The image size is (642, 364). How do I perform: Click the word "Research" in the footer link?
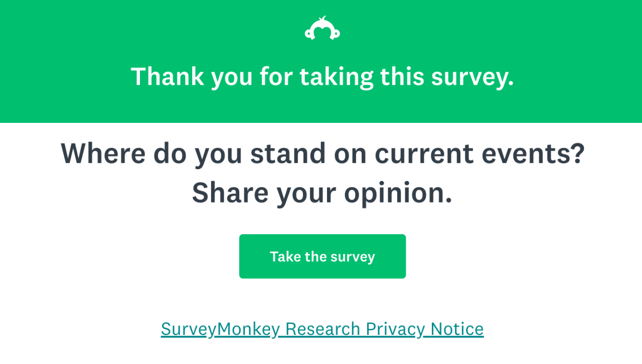pyautogui.click(x=323, y=329)
